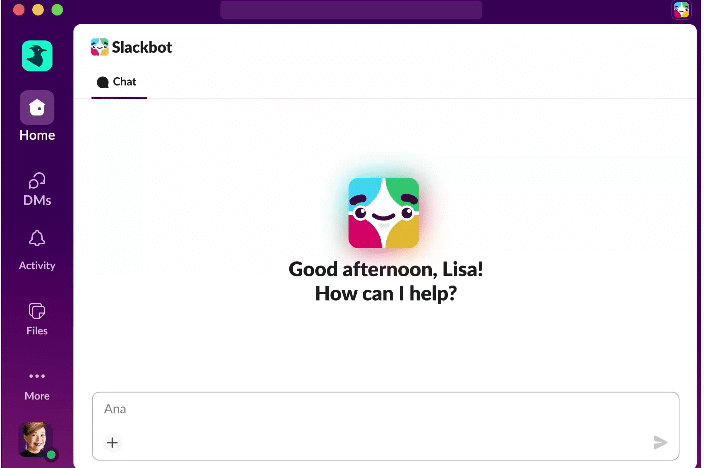Click the large Slackbot face avatar
Screen dimensions: 704x468
click(x=383, y=213)
